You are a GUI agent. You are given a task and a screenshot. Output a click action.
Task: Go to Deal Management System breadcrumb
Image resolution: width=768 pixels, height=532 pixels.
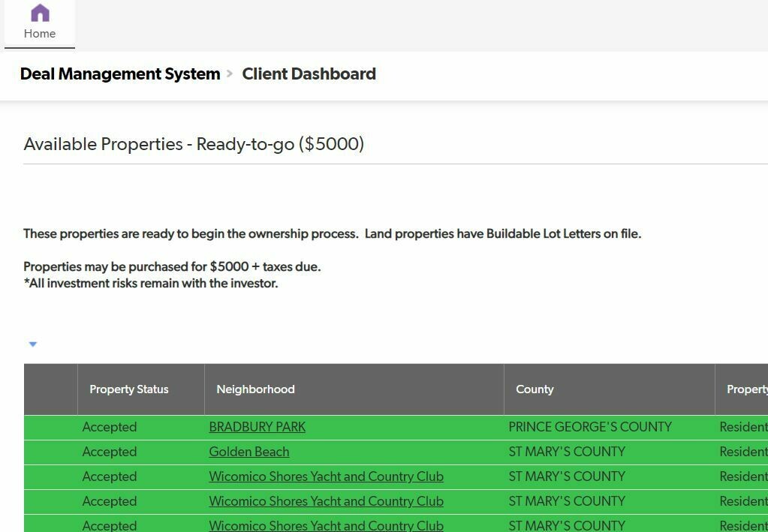(120, 74)
